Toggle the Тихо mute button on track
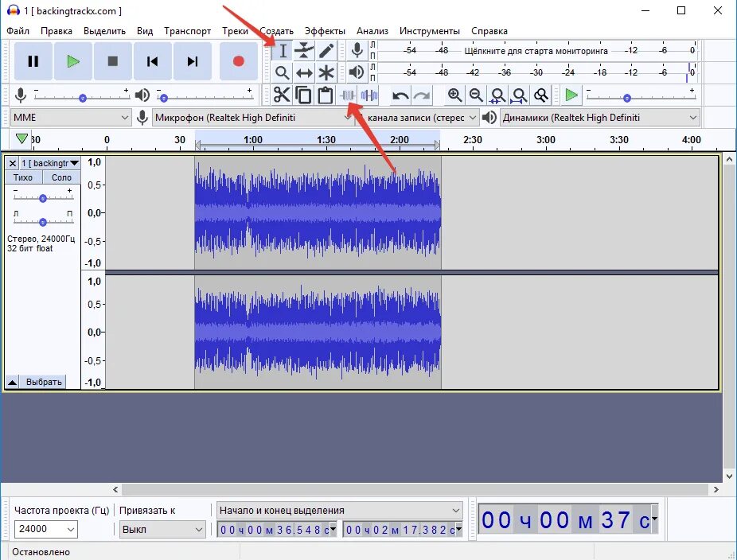Viewport: 737px width, 560px height. click(23, 177)
